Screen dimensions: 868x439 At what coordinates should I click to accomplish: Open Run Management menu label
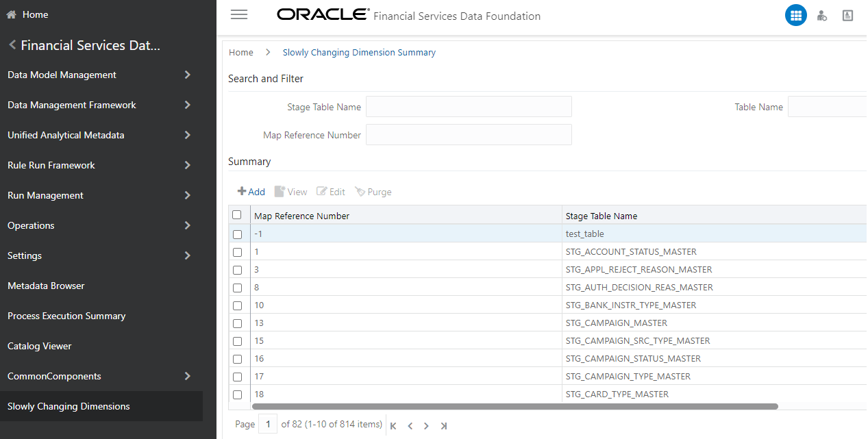pyautogui.click(x=45, y=195)
